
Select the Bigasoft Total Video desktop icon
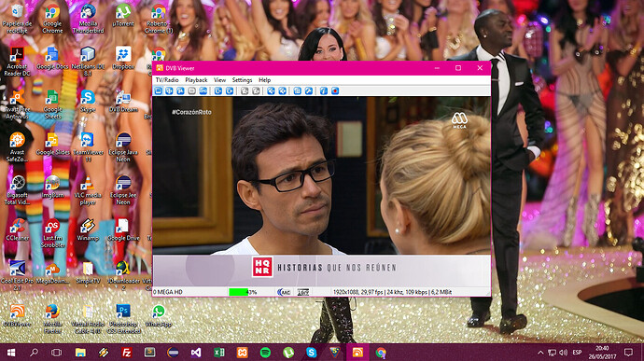tap(17, 190)
